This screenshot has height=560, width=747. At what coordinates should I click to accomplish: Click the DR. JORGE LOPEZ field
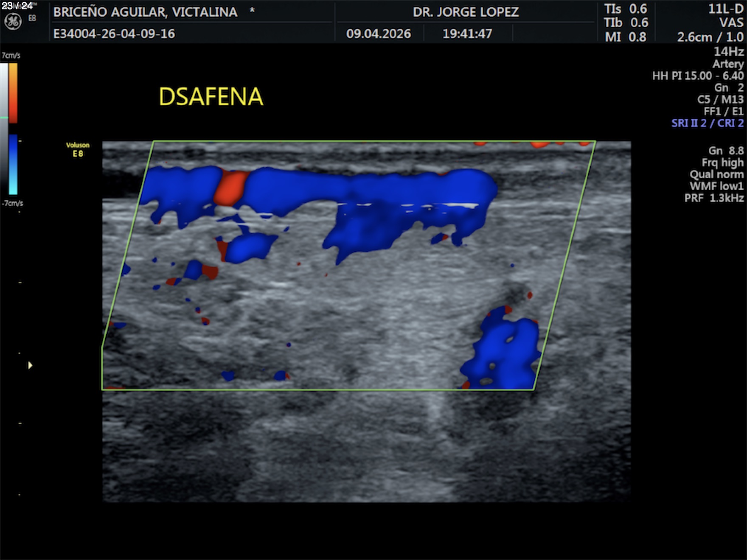click(466, 12)
